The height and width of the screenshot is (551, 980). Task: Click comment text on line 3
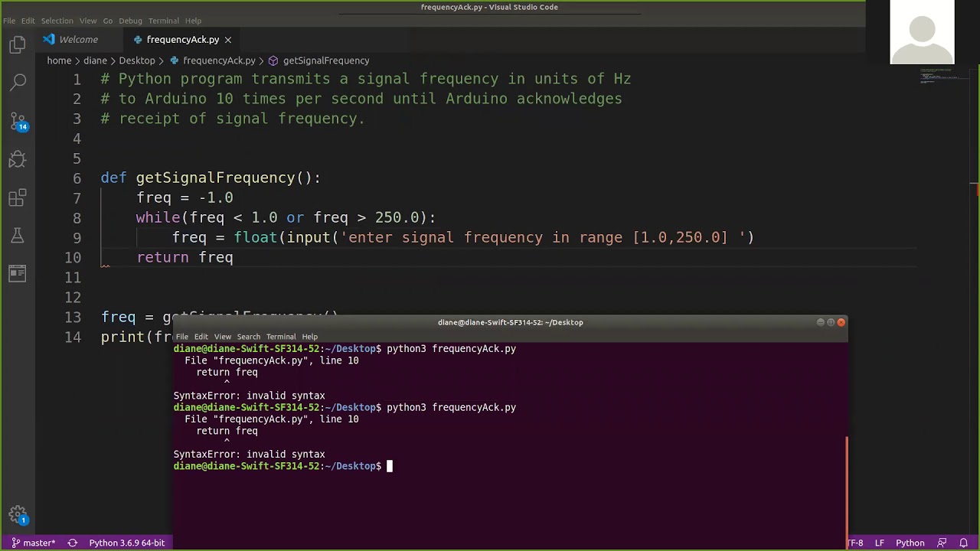tap(233, 119)
